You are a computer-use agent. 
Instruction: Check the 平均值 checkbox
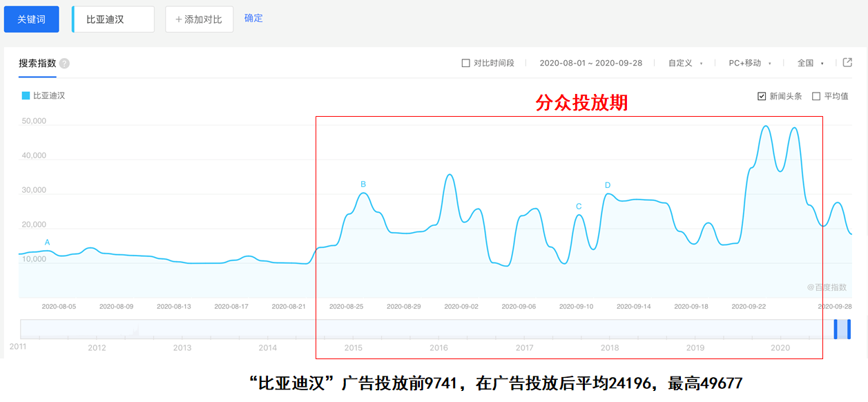[816, 96]
